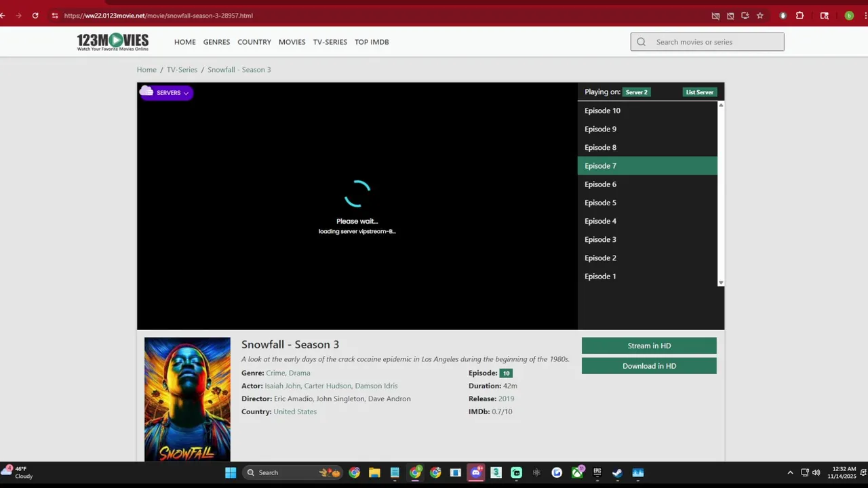This screenshot has height=488, width=868.
Task: Select Episode 9 from the list
Action: point(647,129)
